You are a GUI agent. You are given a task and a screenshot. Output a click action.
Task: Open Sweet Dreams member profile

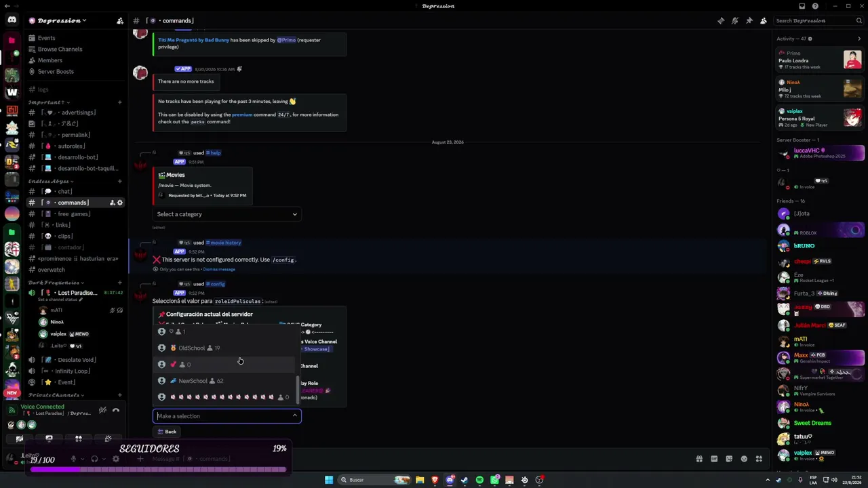pos(820,423)
